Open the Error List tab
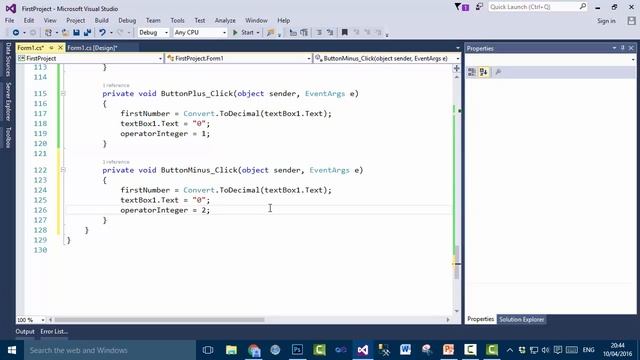This screenshot has width=640, height=360. [x=54, y=332]
